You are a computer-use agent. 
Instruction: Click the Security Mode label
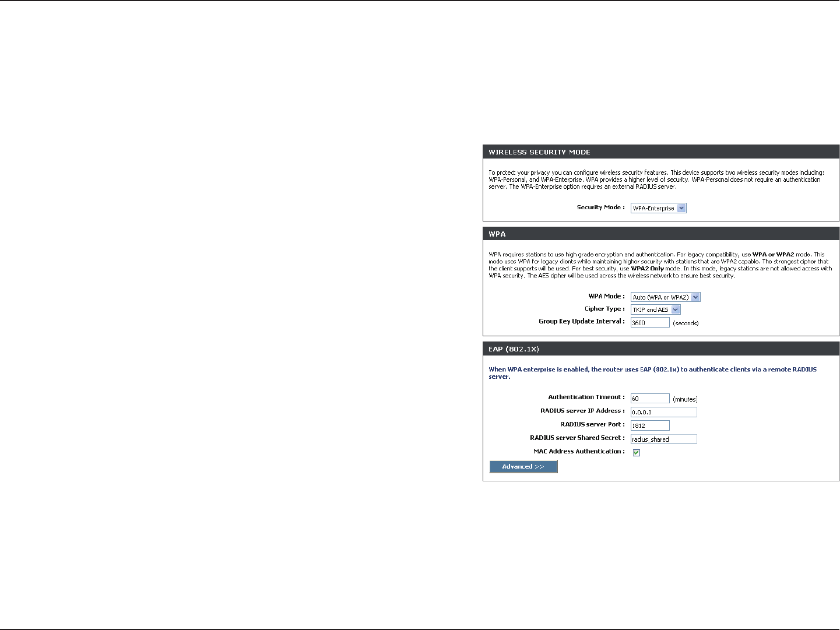point(600,207)
